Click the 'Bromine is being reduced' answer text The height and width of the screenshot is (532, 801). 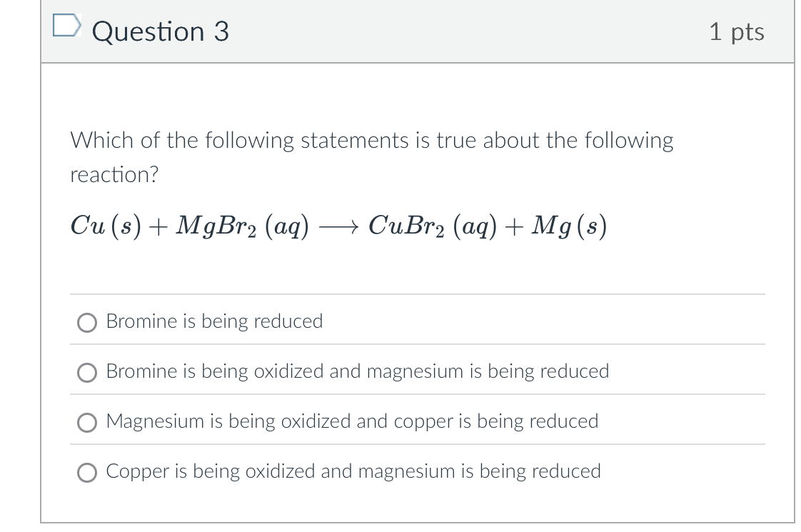pos(214,321)
